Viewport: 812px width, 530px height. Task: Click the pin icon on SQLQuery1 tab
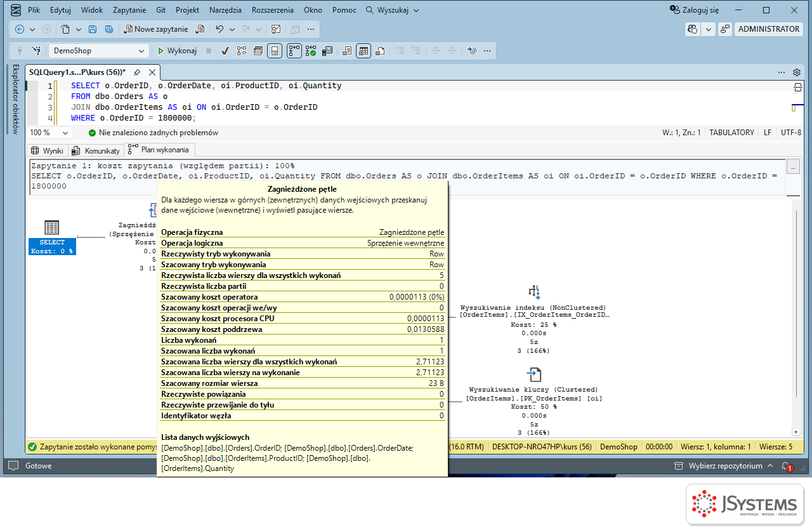(136, 72)
